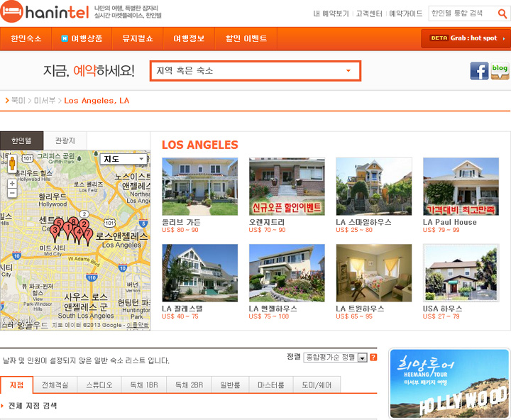Viewport: 511px width, 420px height.
Task: Open 고객센터 link
Action: [x=369, y=13]
